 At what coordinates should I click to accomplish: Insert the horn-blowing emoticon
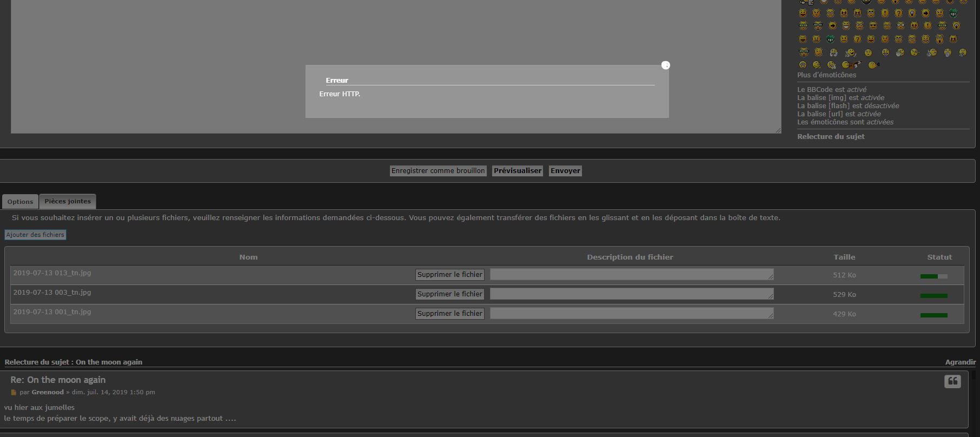[x=873, y=65]
